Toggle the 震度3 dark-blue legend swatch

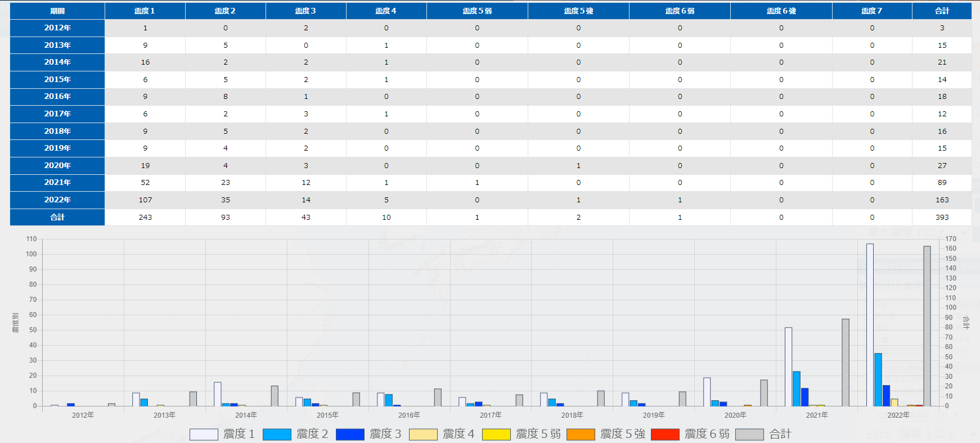click(x=350, y=434)
